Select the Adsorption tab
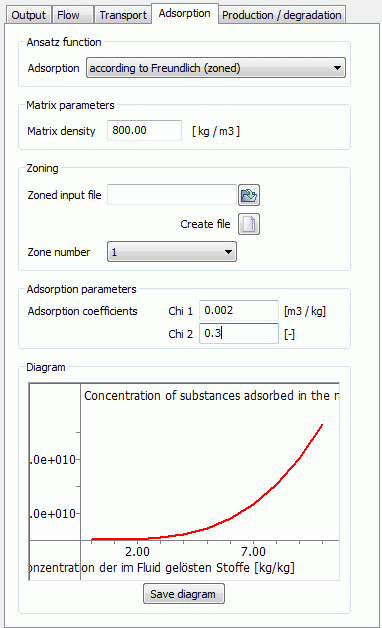This screenshot has width=382, height=628. pos(185,14)
